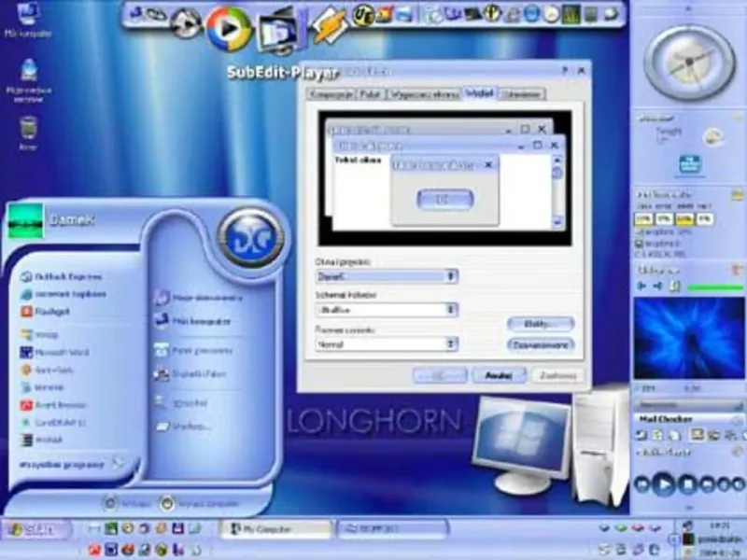
Task: Open Moje dokumenty in the start menu
Action: point(199,298)
